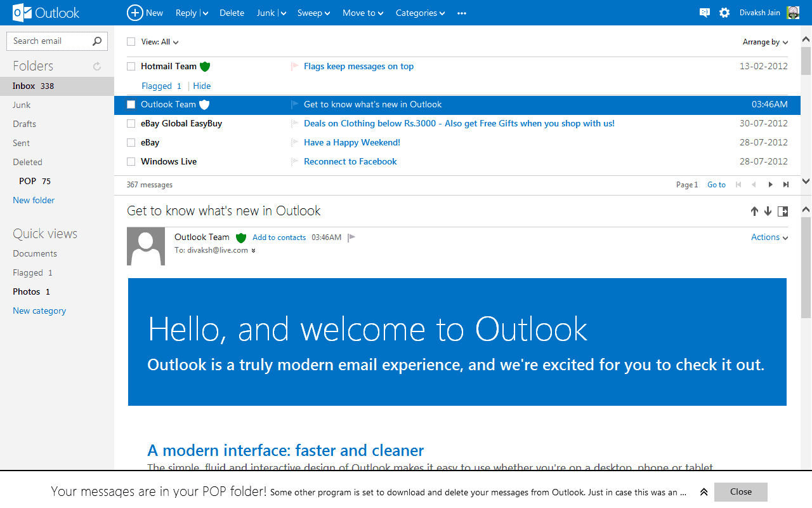This screenshot has width=812, height=508.
Task: Close the POP folder notification
Action: tap(740, 492)
